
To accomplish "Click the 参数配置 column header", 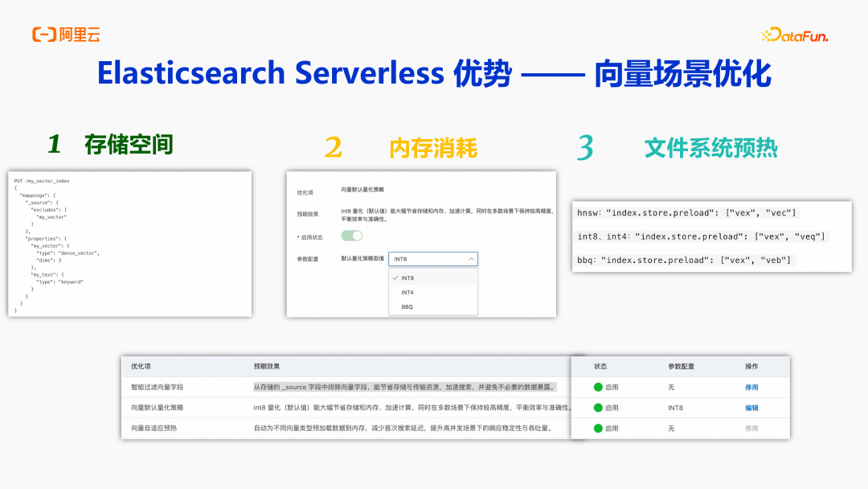I will (681, 367).
